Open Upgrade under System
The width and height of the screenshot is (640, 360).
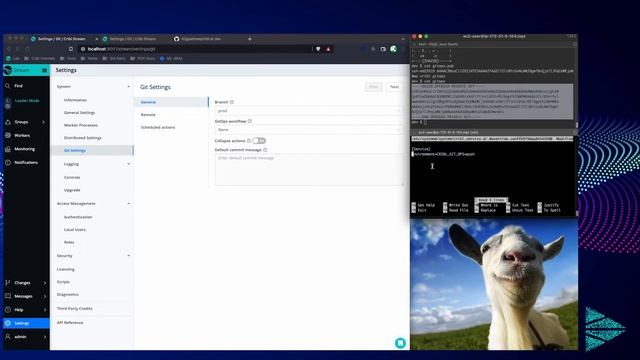point(72,190)
